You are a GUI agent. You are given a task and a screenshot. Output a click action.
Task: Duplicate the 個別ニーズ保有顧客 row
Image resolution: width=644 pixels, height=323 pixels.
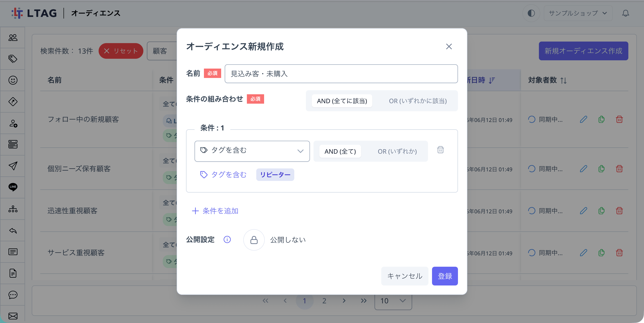pyautogui.click(x=601, y=169)
